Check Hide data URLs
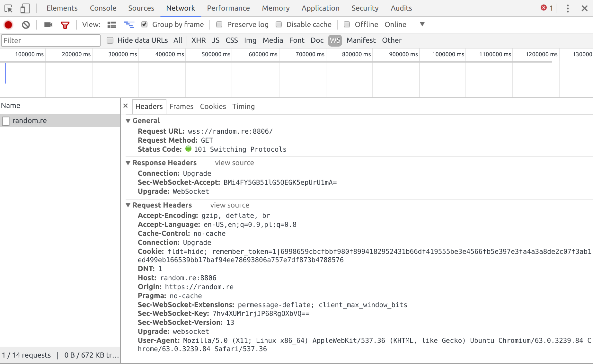The height and width of the screenshot is (364, 593). coord(110,40)
